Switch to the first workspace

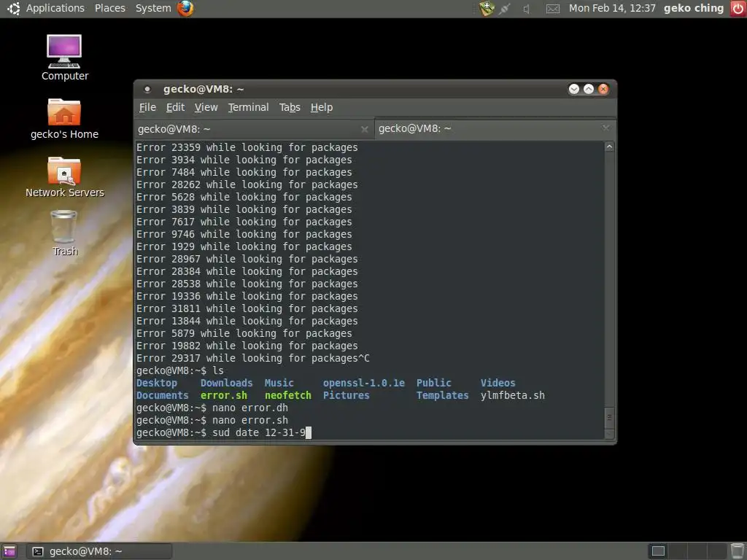click(658, 551)
